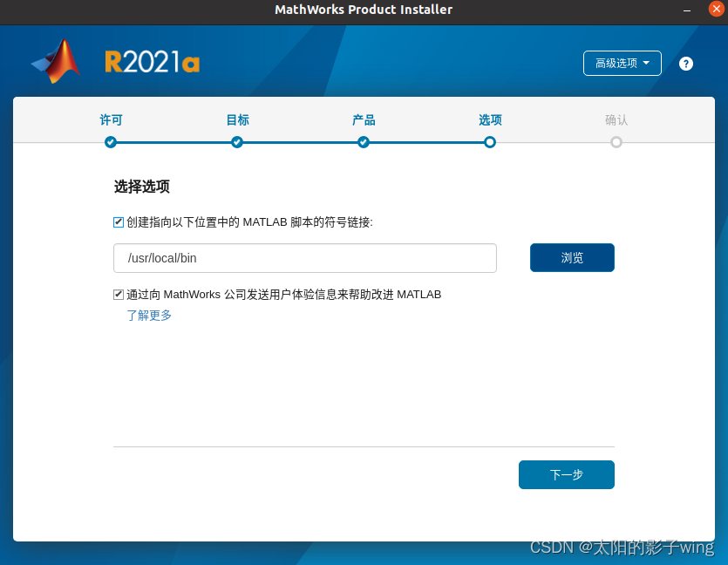Screen dimensions: 728x565
Task: Open help via the question mark icon
Action: [x=686, y=64]
